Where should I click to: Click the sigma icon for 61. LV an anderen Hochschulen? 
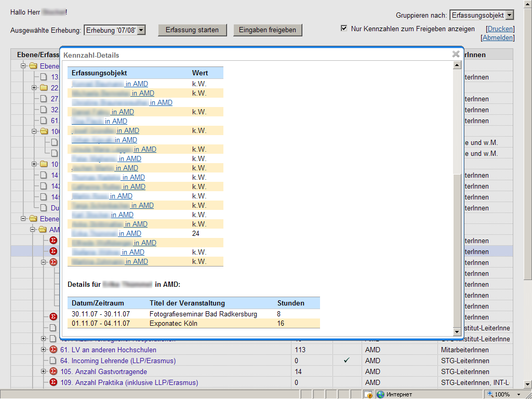click(x=53, y=350)
